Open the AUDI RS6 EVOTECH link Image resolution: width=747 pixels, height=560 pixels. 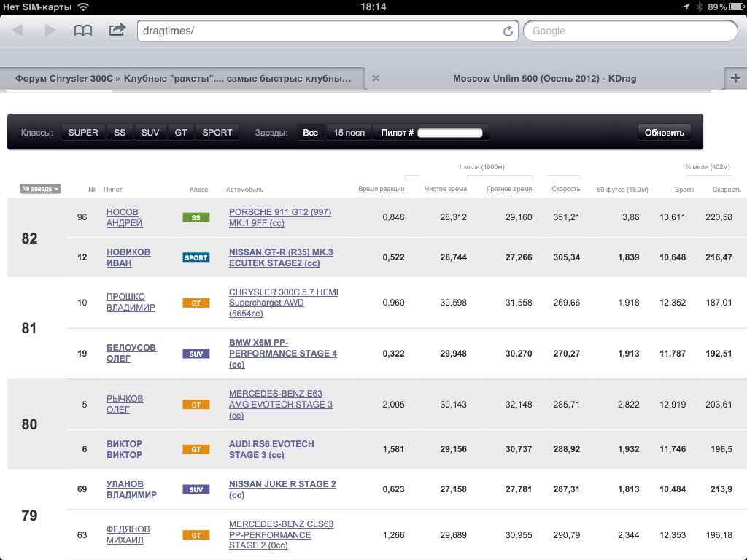click(x=271, y=449)
